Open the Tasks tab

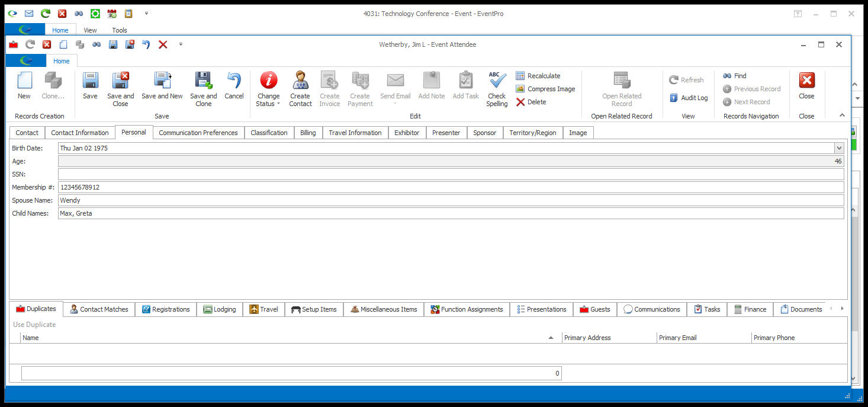pos(708,309)
